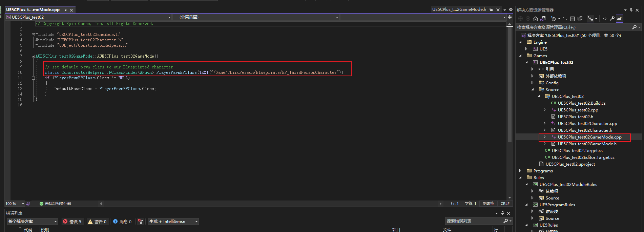The height and width of the screenshot is (232, 644).
Task: Click the View Code angle brackets icon
Action: [605, 19]
